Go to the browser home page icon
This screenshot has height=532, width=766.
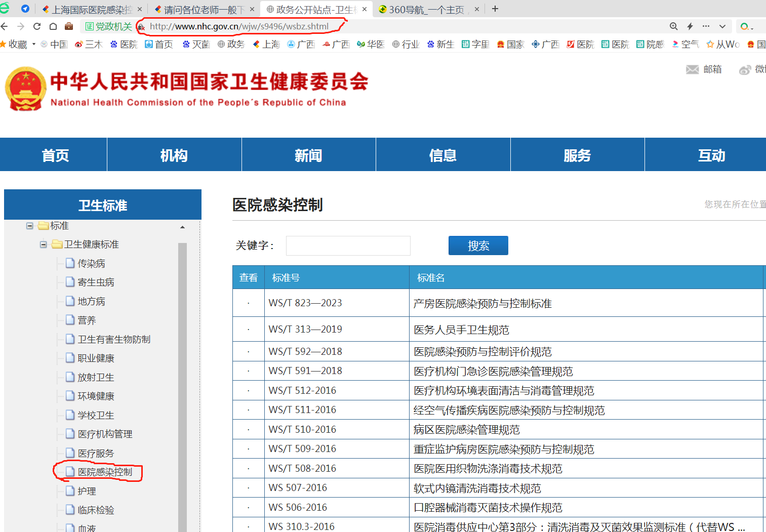[53, 26]
